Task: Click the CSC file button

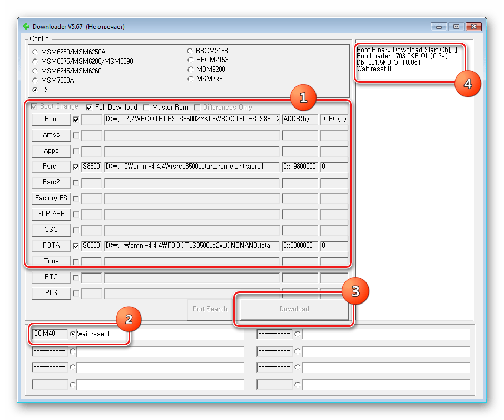Action: point(51,230)
